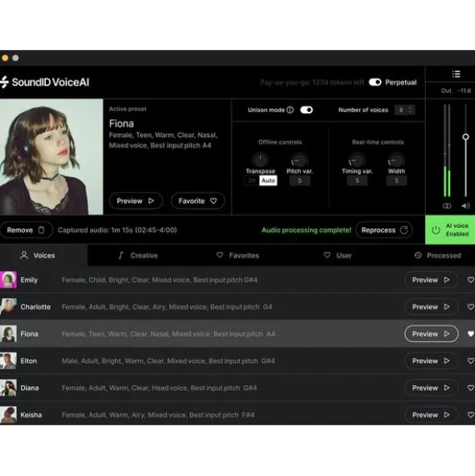
Task: Unfavorite the Fiona voice heart
Action: pyautogui.click(x=470, y=334)
